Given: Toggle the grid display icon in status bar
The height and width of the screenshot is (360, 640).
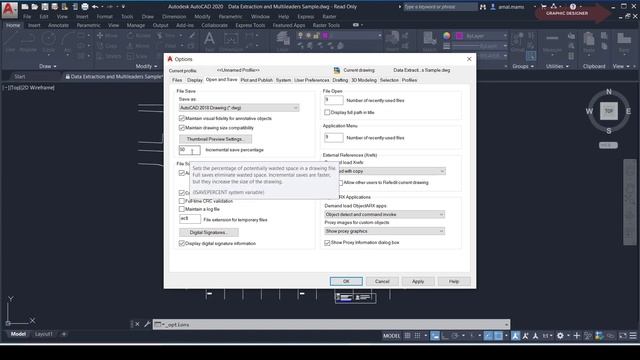Looking at the screenshot, I should pos(407,336).
